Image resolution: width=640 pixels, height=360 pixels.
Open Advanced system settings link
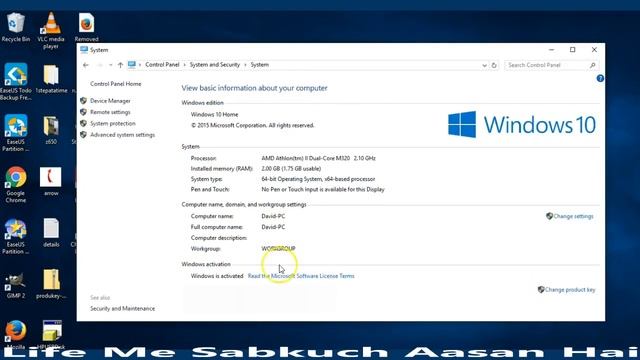tap(122, 135)
